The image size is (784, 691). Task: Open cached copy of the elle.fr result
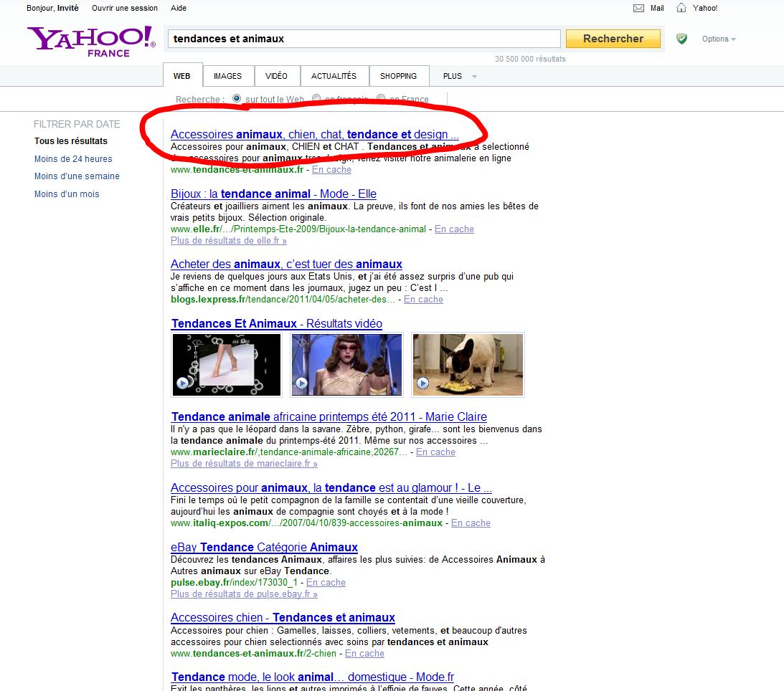pos(454,229)
